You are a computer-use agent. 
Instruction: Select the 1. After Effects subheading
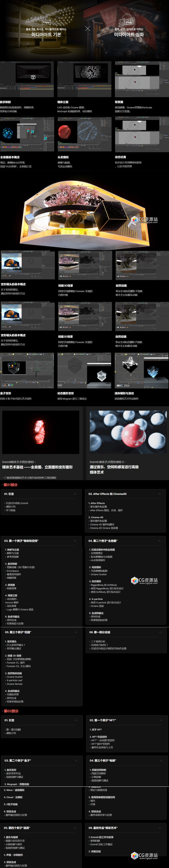pos(97,503)
